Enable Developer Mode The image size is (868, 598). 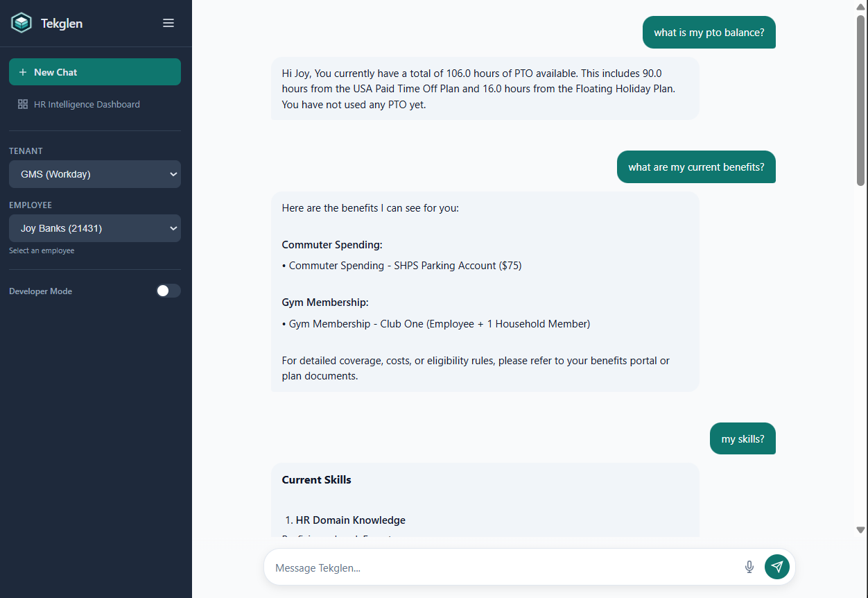(168, 291)
